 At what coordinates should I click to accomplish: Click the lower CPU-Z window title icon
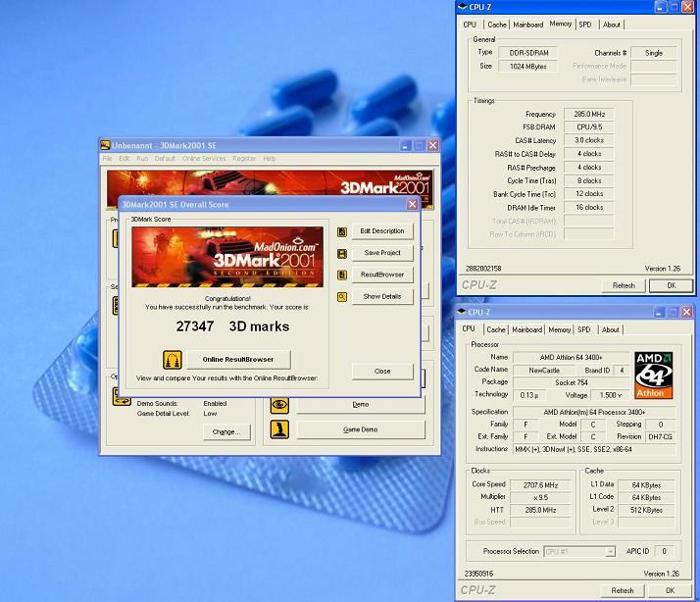coord(462,312)
